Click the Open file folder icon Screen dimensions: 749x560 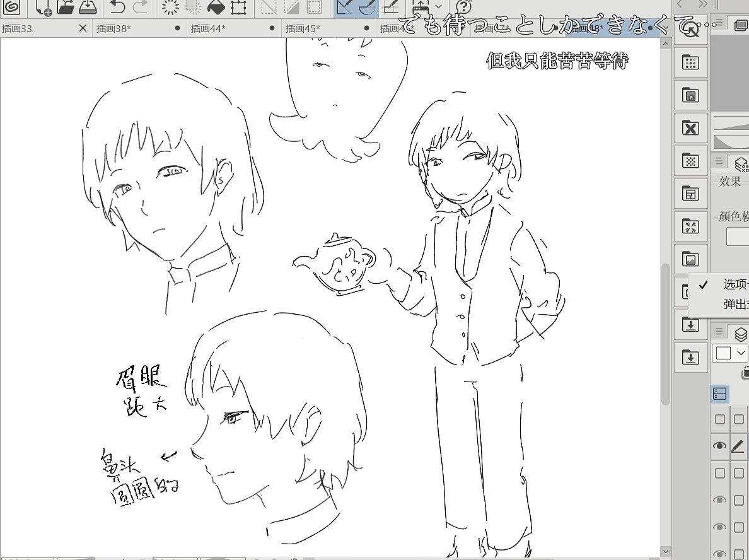tap(66, 6)
